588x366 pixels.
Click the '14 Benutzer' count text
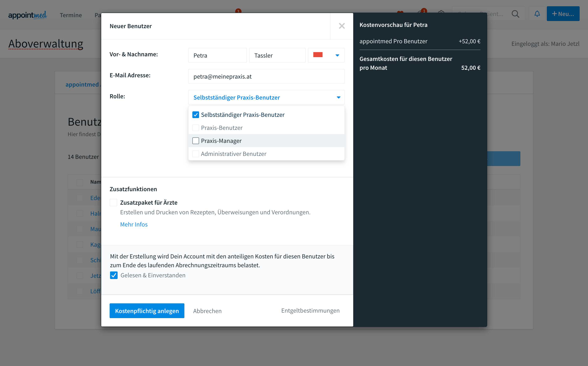[83, 157]
